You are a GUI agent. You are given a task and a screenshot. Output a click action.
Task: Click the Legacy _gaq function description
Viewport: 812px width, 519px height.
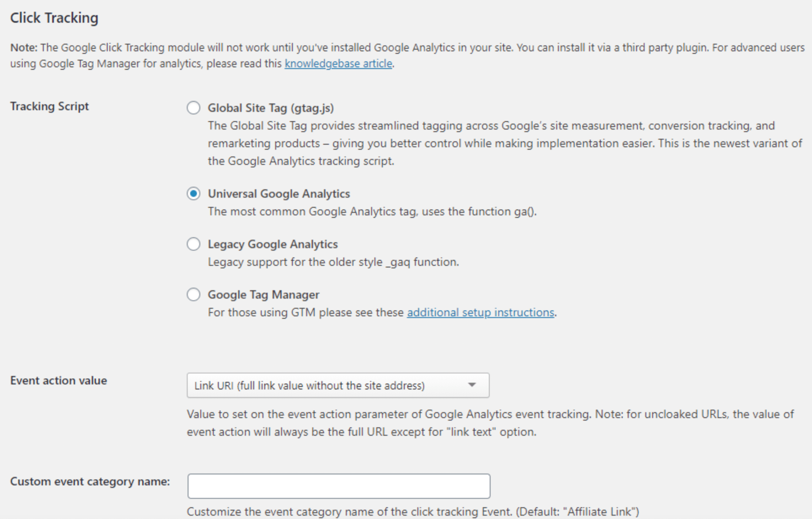333,262
